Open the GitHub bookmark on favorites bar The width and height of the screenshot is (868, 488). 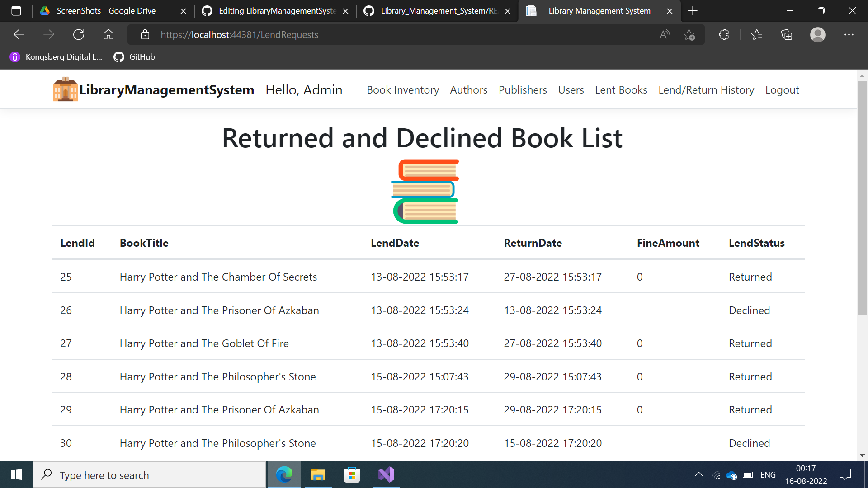coord(134,57)
